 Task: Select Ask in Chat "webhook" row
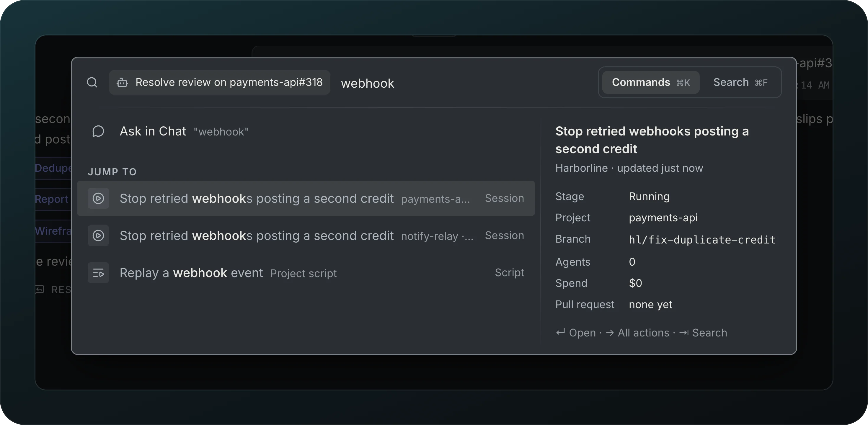[306, 131]
